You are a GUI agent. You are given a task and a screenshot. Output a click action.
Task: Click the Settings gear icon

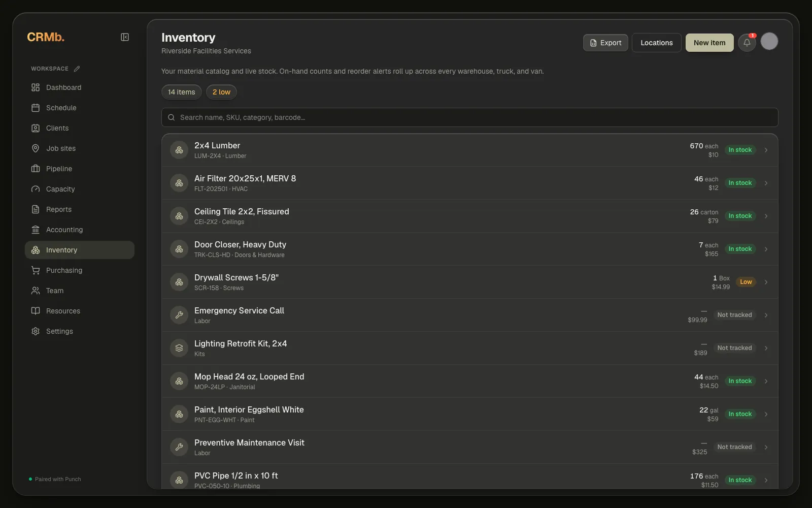[x=36, y=331]
